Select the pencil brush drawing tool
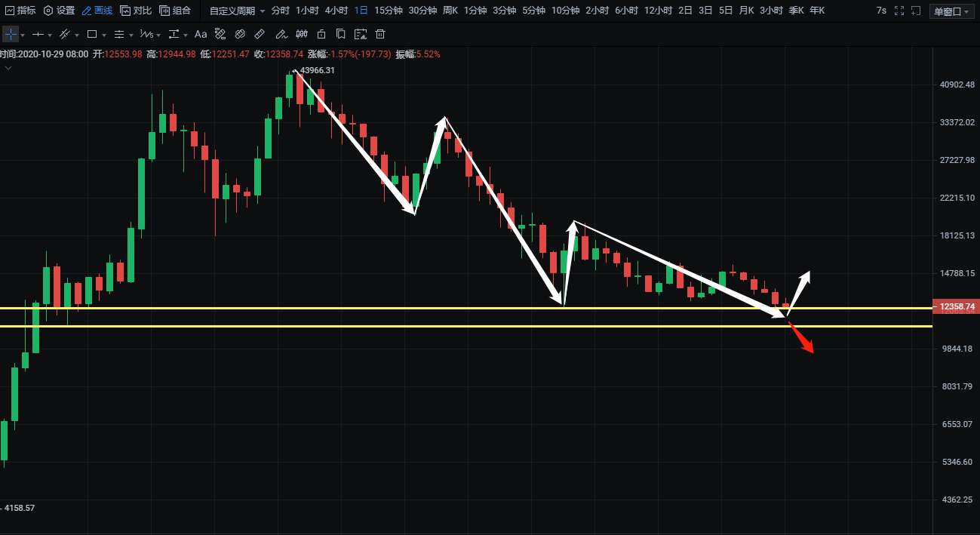The image size is (980, 535). coord(281,35)
